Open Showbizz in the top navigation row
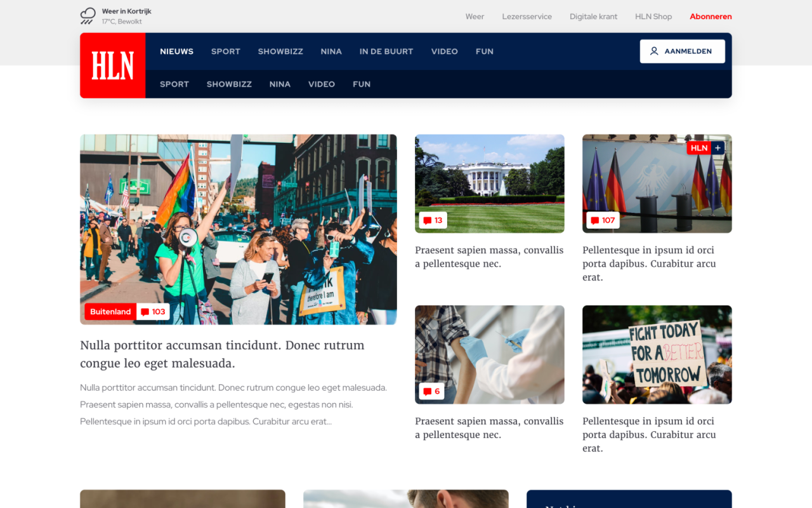The width and height of the screenshot is (812, 508). [280, 51]
